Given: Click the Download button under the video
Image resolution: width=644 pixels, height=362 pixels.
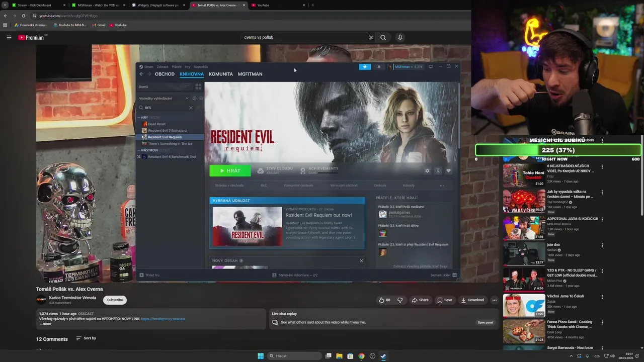Looking at the screenshot, I should pos(472,300).
